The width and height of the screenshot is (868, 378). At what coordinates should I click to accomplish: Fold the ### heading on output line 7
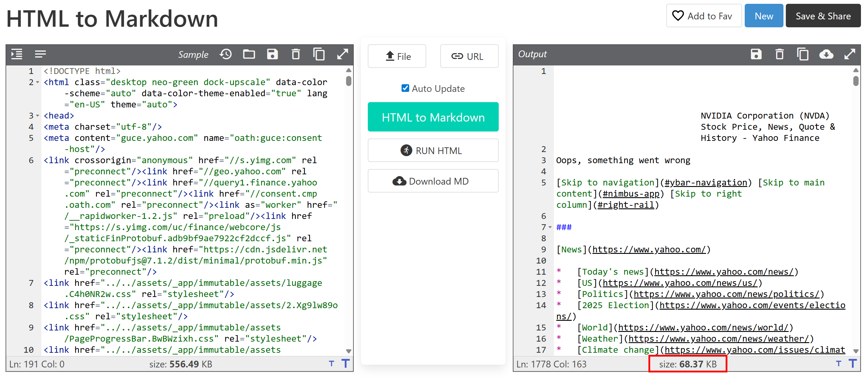(x=550, y=227)
